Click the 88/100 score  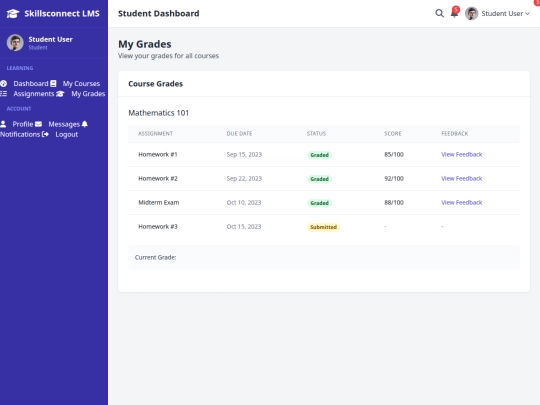point(394,202)
